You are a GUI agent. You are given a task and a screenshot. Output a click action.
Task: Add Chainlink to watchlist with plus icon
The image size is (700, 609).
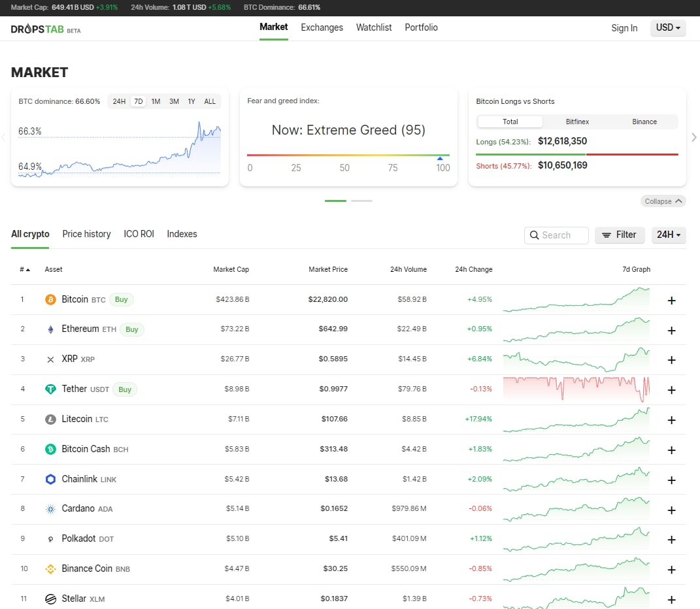(671, 480)
